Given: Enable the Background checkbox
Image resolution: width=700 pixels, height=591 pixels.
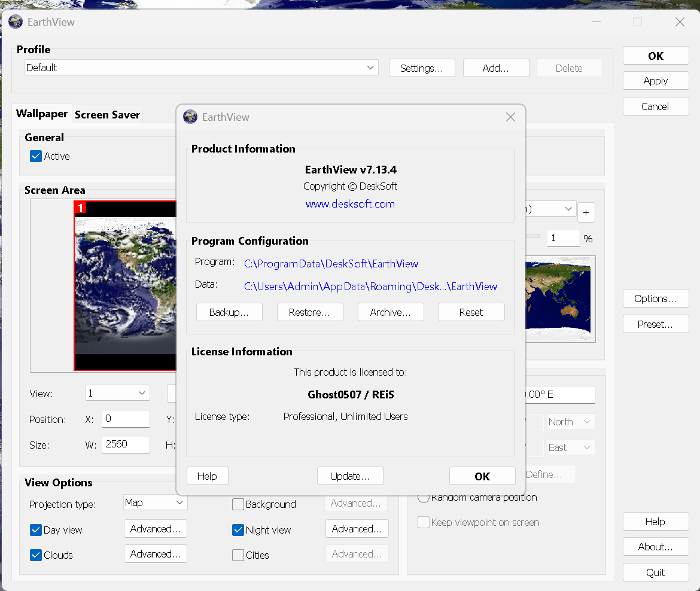Looking at the screenshot, I should [x=238, y=504].
